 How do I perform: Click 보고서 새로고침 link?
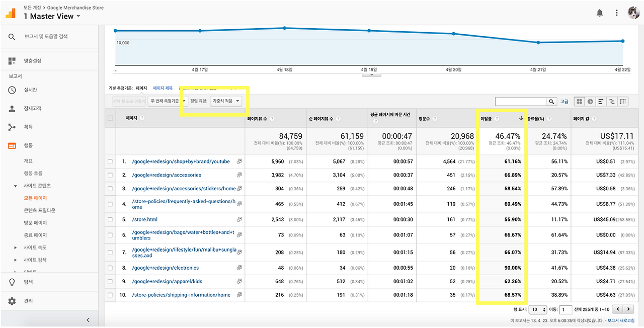click(x=621, y=321)
